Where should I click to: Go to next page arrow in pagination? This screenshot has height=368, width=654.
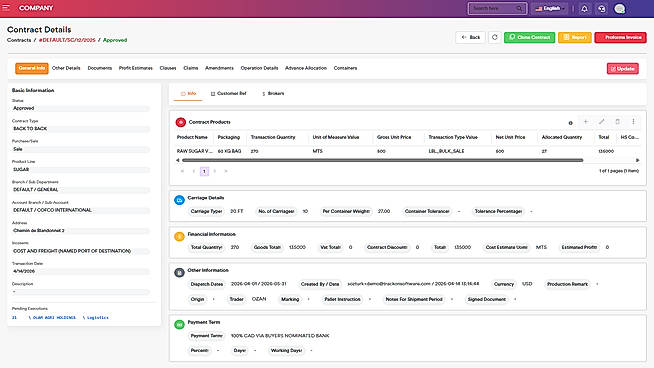(215, 171)
